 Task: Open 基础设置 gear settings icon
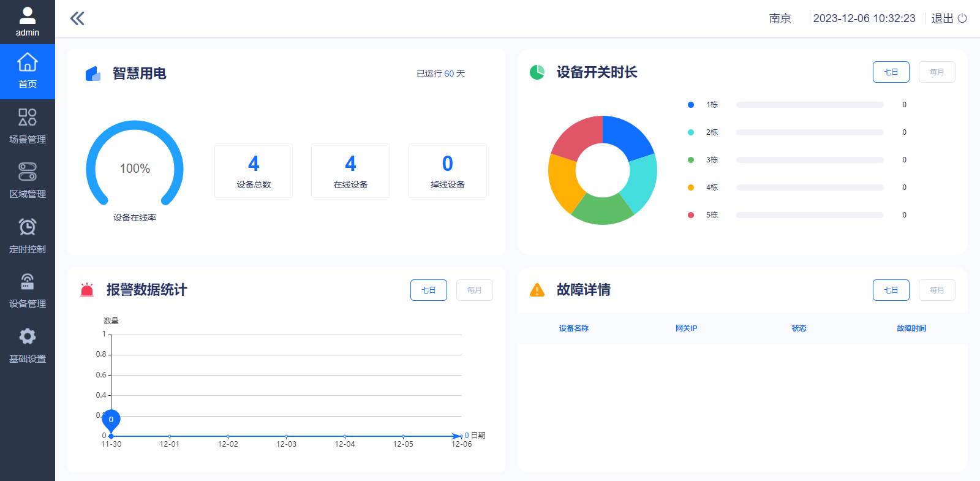pyautogui.click(x=28, y=336)
